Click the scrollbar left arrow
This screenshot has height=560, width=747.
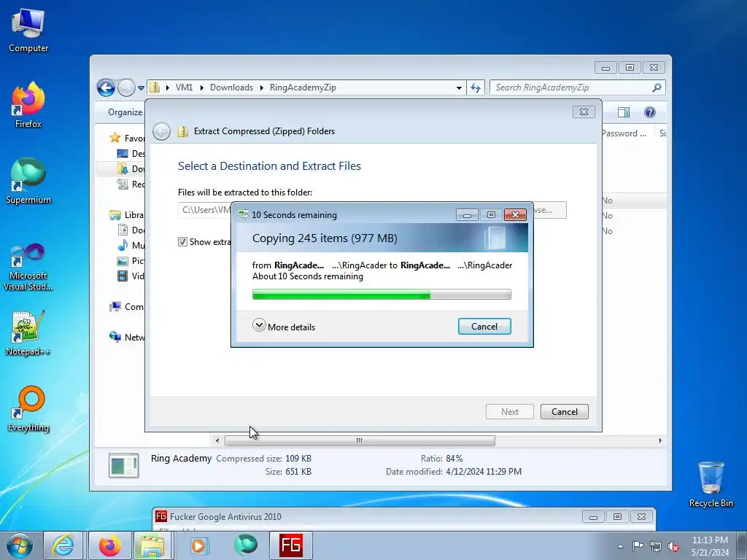(217, 441)
